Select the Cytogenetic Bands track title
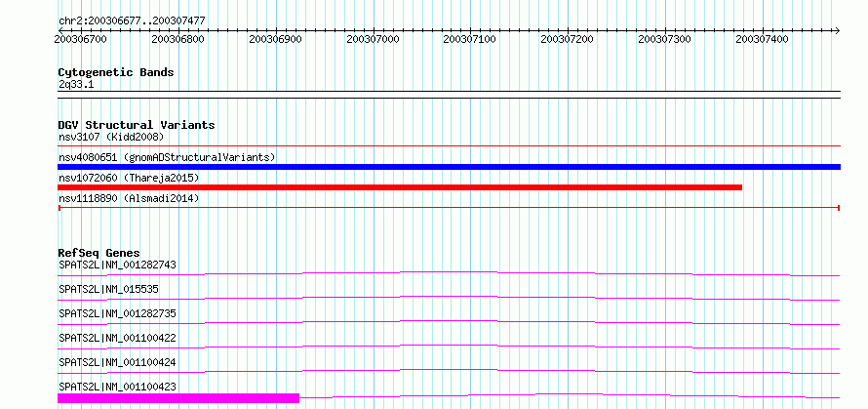The width and height of the screenshot is (868, 409). (x=116, y=72)
